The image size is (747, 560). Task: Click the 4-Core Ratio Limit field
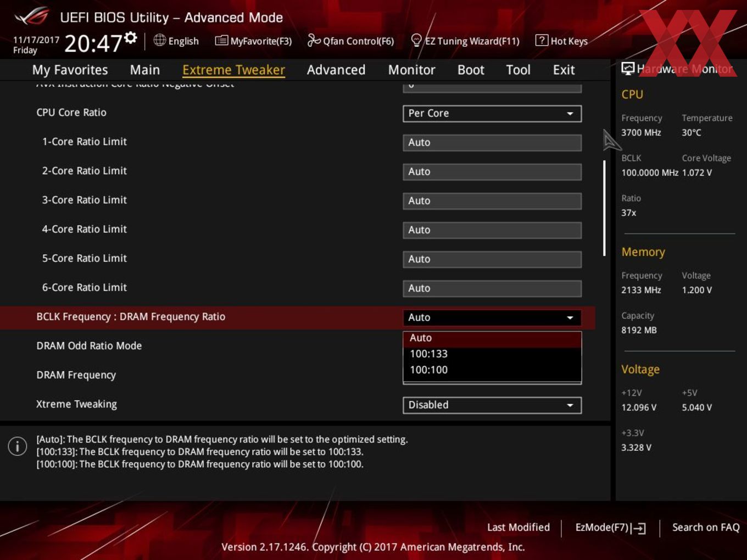click(x=492, y=229)
